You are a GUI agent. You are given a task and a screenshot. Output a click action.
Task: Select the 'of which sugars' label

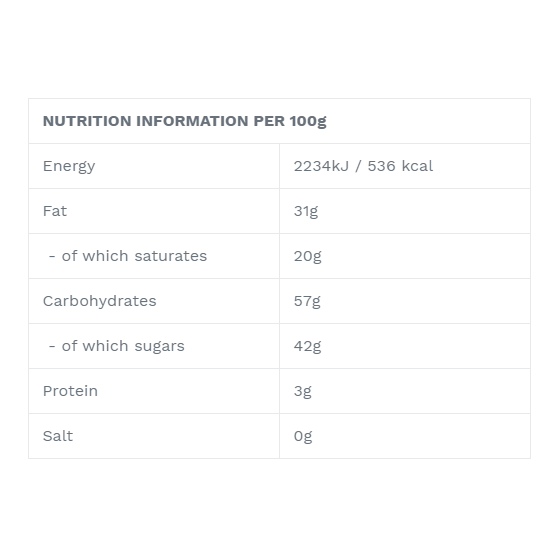(x=116, y=346)
